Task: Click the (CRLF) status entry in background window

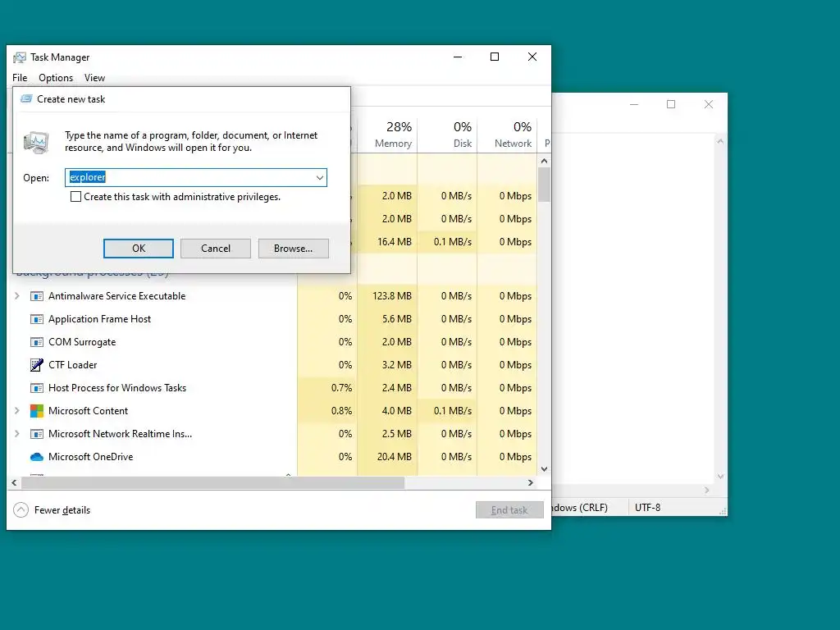Action: tap(580, 508)
